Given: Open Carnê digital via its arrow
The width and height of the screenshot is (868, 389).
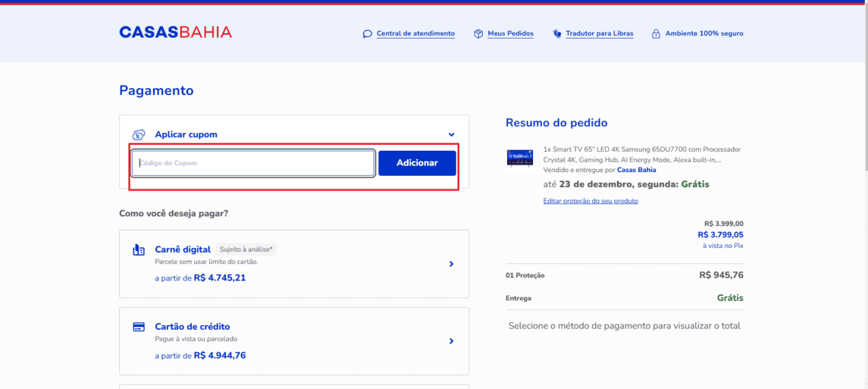Looking at the screenshot, I should coord(451,264).
